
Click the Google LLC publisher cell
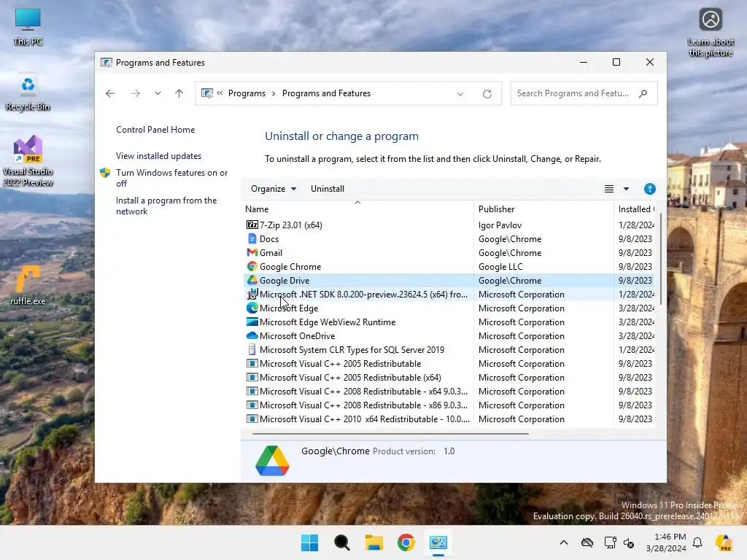coord(500,266)
